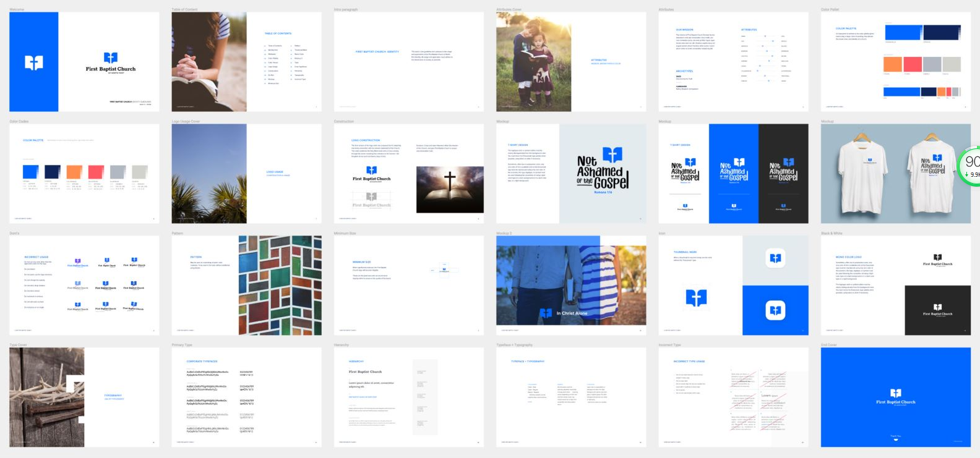Pick the large navy swatch in Color Pallet
This screenshot has width=980, height=458.
click(x=942, y=33)
